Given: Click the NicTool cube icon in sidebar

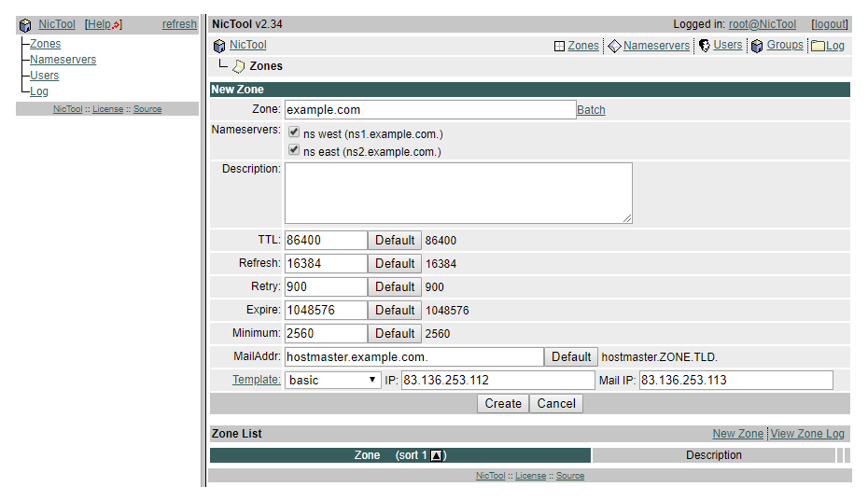Looking at the screenshot, I should pos(25,25).
